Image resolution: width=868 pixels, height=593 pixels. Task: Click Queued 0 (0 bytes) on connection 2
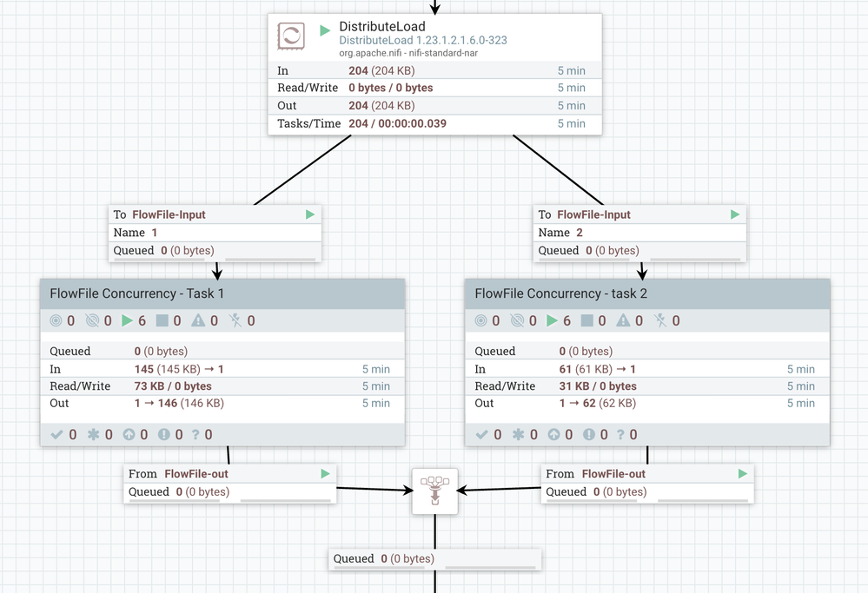[x=589, y=251]
